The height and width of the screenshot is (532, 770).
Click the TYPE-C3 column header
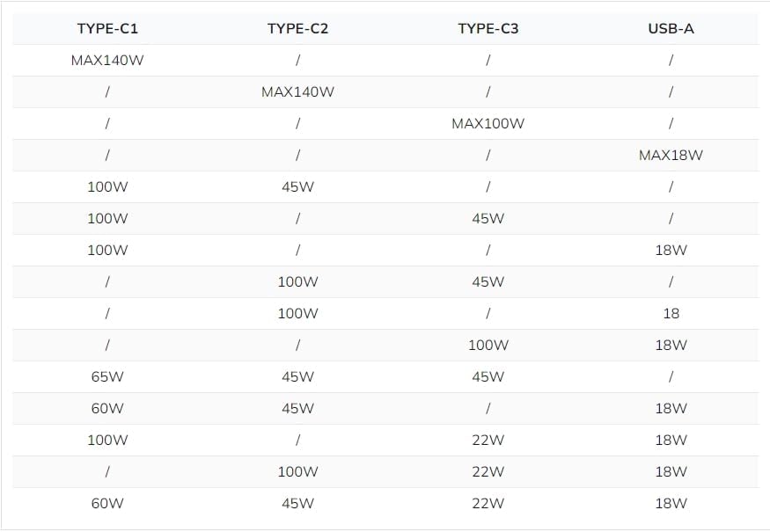pyautogui.click(x=488, y=29)
